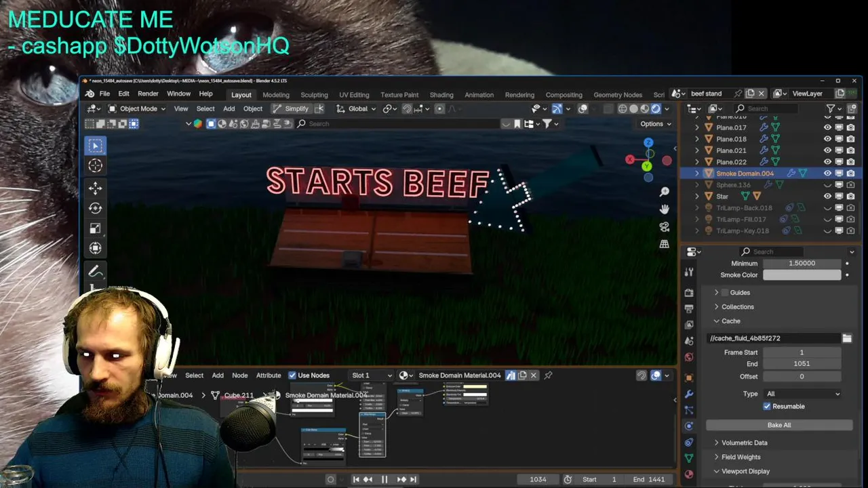This screenshot has height=488, width=868.
Task: Toggle Use Nodes checkbox in node editor
Action: pyautogui.click(x=292, y=375)
